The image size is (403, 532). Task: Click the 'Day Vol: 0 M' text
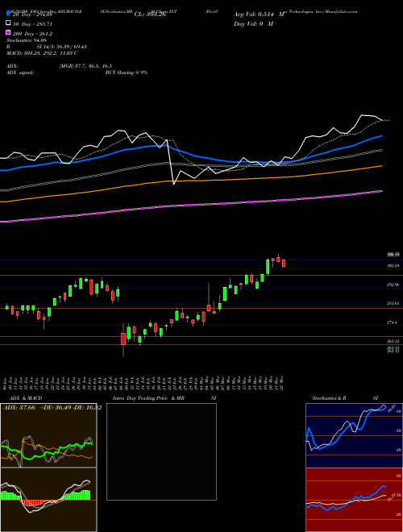click(253, 23)
